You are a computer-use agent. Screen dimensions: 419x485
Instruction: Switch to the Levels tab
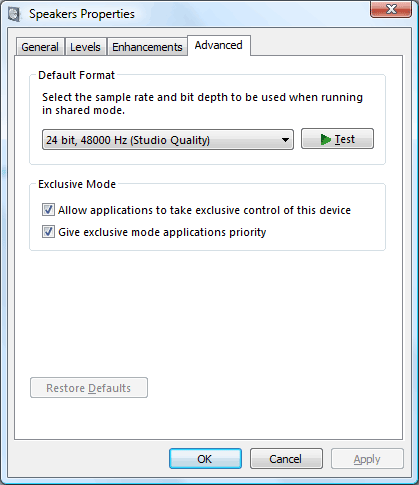(x=85, y=47)
